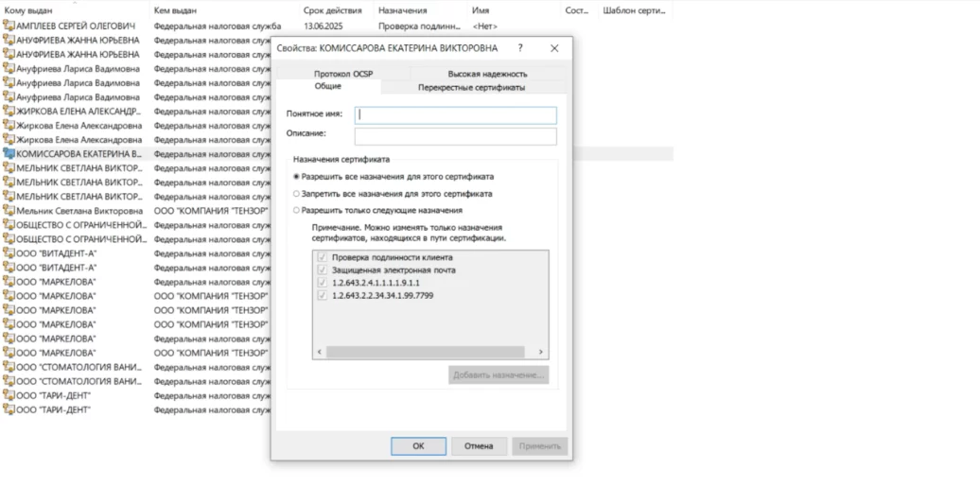The height and width of the screenshot is (504, 980).
Task: Choose "Разрешить только следующие назначения" option
Action: tap(297, 210)
